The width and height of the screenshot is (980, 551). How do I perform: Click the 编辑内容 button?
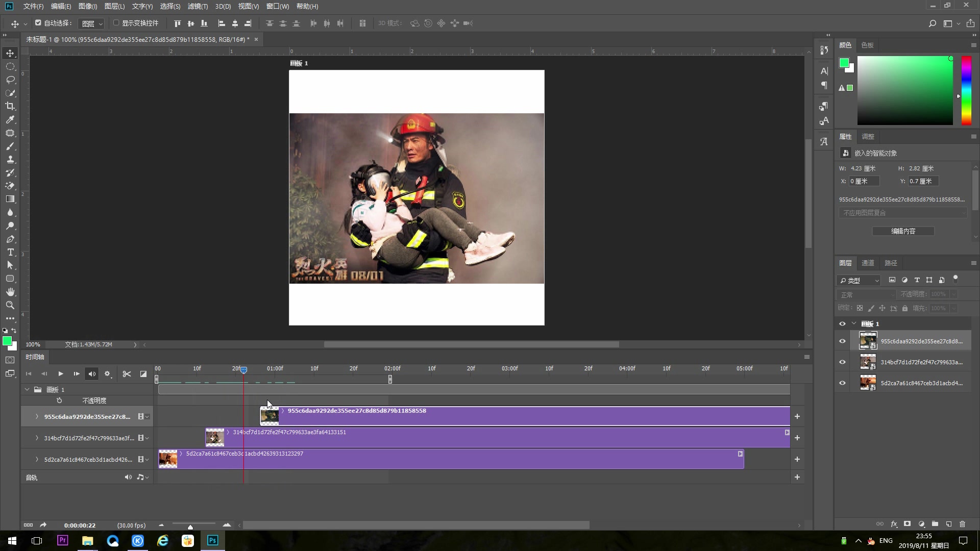click(x=903, y=231)
